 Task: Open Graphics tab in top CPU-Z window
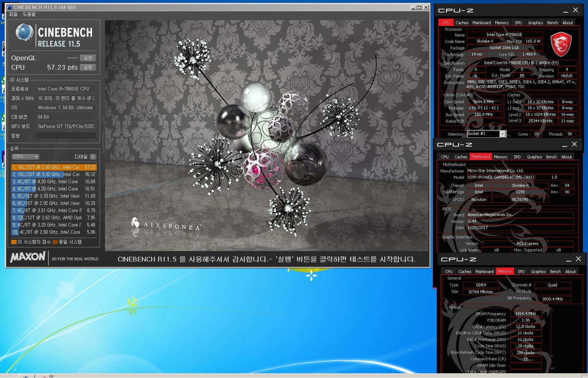pos(535,23)
